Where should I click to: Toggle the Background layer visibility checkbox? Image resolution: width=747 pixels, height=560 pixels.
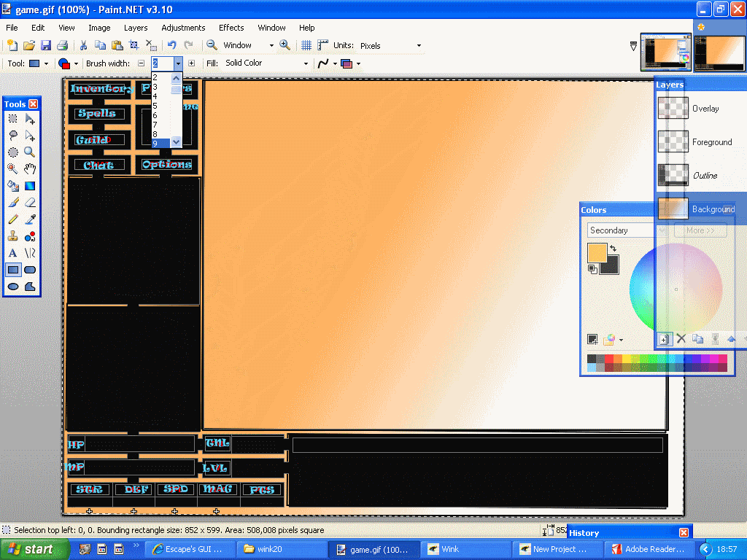click(x=728, y=209)
